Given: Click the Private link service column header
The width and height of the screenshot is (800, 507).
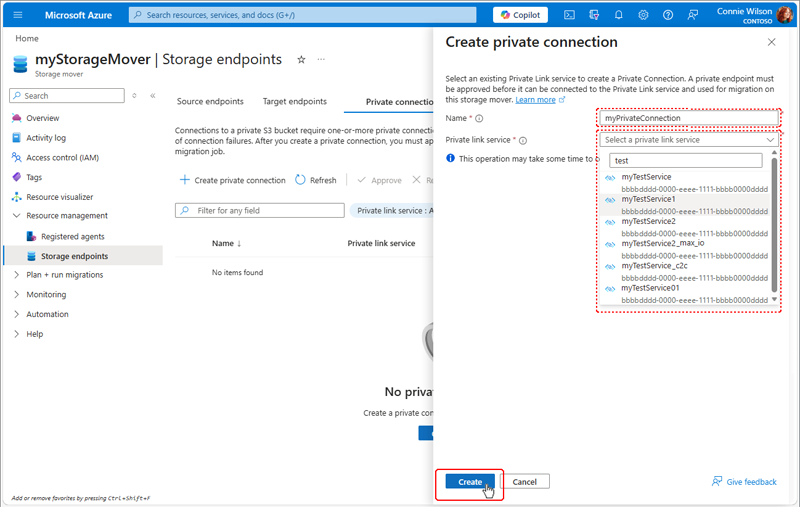Looking at the screenshot, I should (381, 243).
